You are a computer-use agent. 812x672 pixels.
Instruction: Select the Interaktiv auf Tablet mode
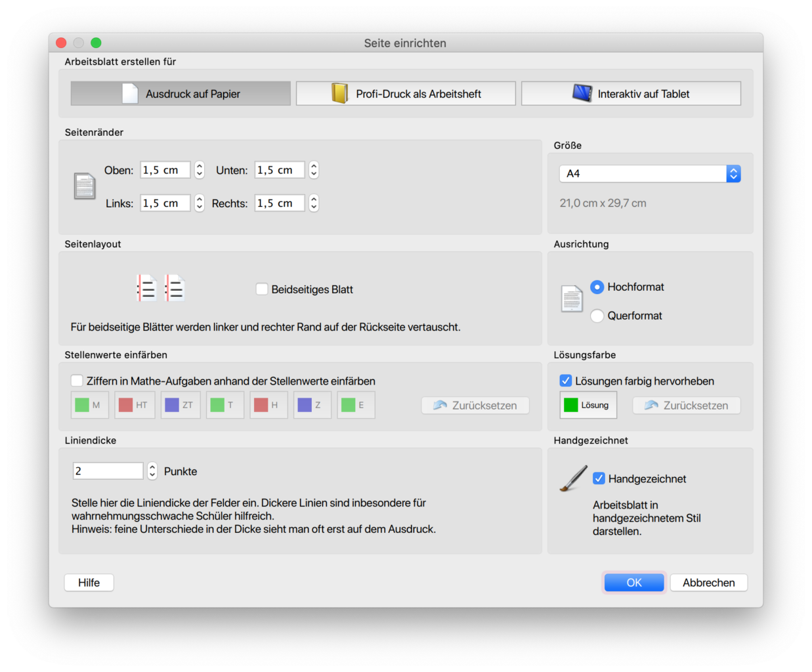pyautogui.click(x=631, y=94)
